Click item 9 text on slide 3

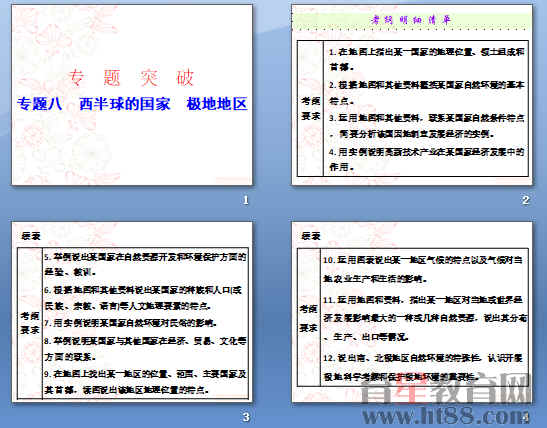[145, 382]
